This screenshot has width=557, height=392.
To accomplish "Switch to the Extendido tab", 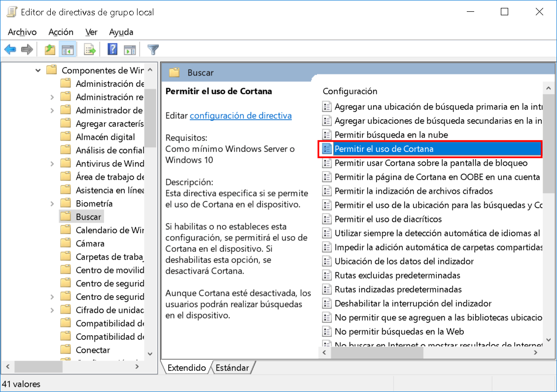I will pyautogui.click(x=186, y=367).
